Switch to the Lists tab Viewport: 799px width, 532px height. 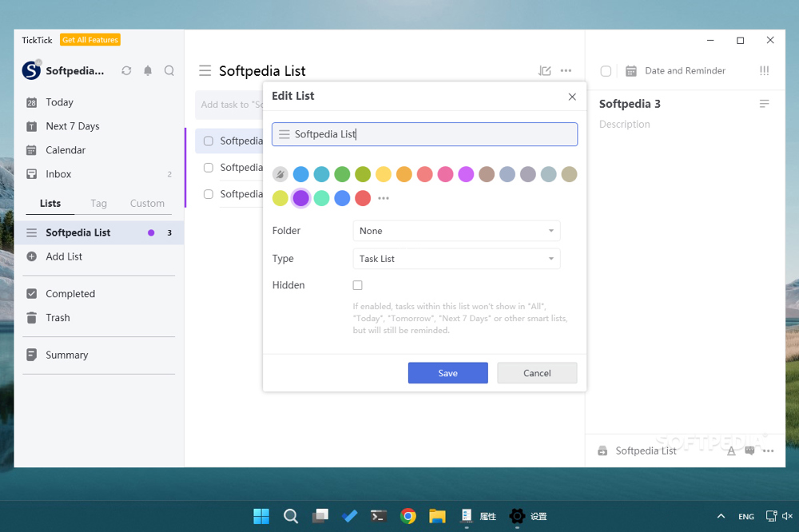point(50,204)
